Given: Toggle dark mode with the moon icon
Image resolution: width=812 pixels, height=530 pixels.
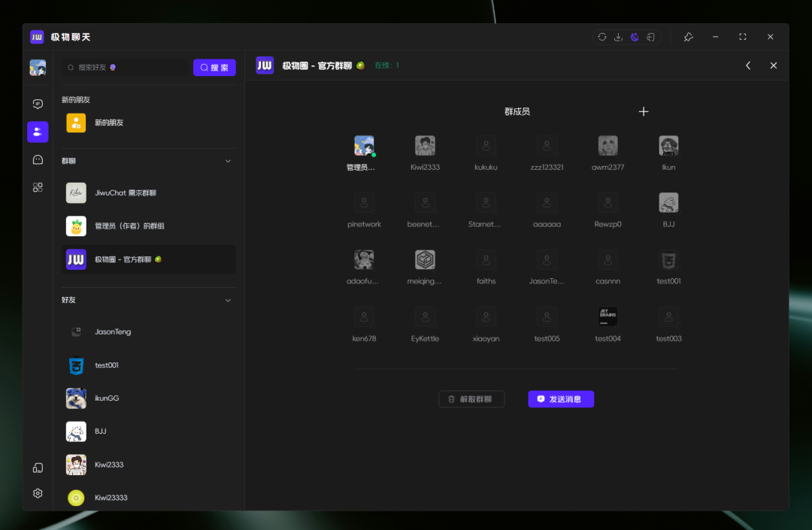Looking at the screenshot, I should 635,37.
